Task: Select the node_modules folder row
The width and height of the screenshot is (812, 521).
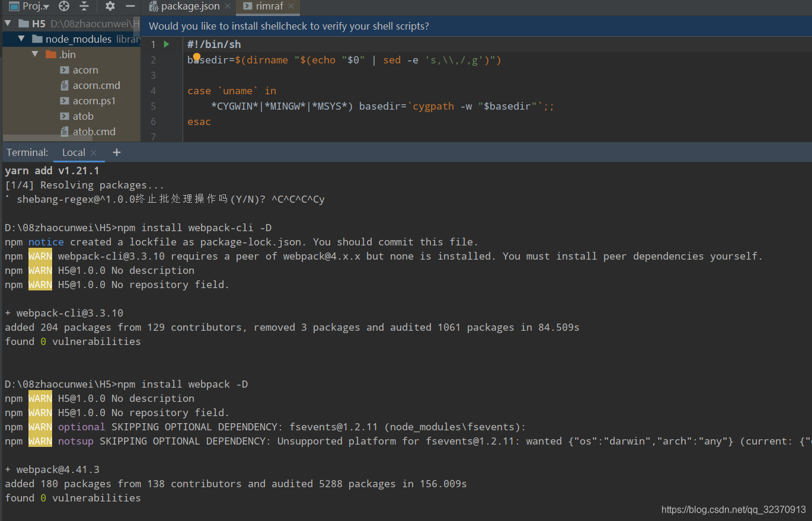Action: point(71,39)
